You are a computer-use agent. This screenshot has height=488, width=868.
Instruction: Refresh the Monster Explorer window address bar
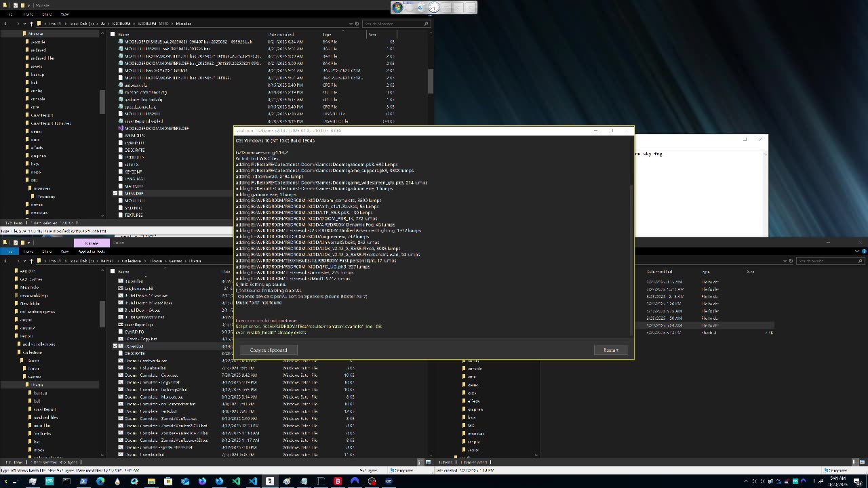357,24
